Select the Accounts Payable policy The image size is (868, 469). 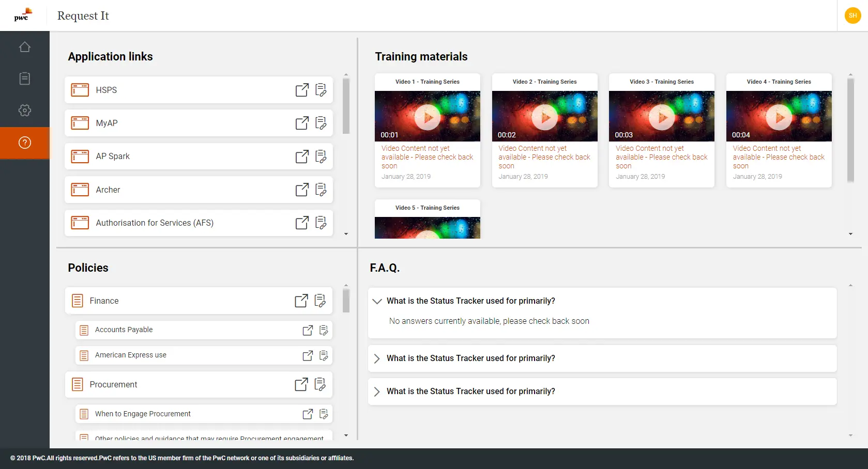coord(204,330)
